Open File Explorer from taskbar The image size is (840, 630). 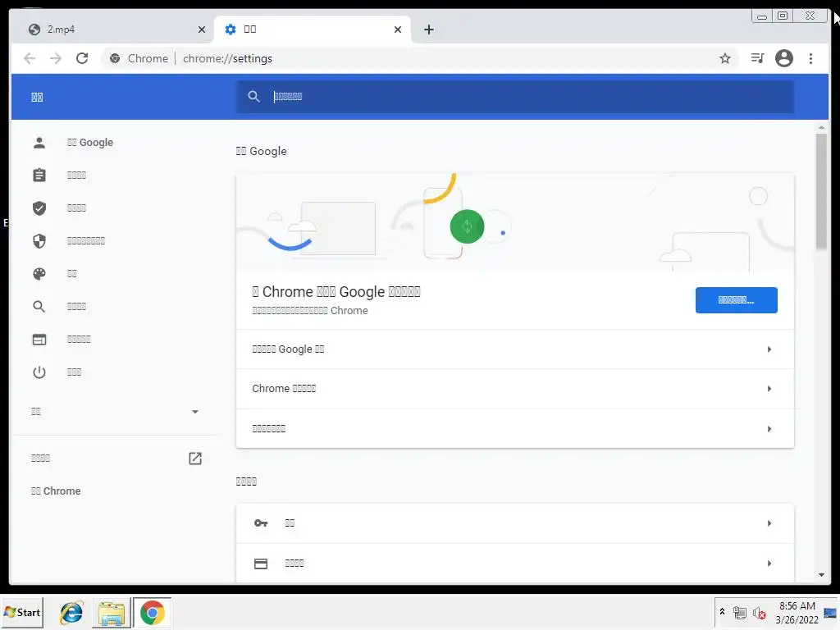pyautogui.click(x=112, y=613)
